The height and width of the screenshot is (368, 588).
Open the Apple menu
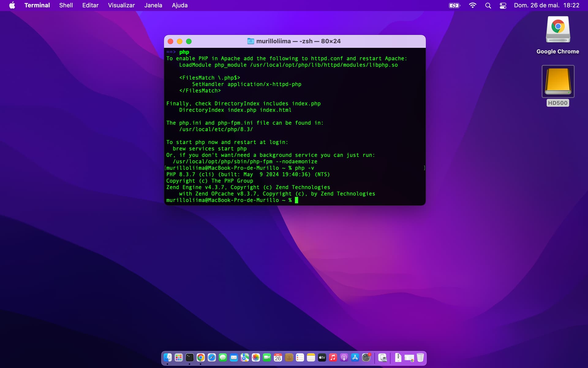coord(12,5)
